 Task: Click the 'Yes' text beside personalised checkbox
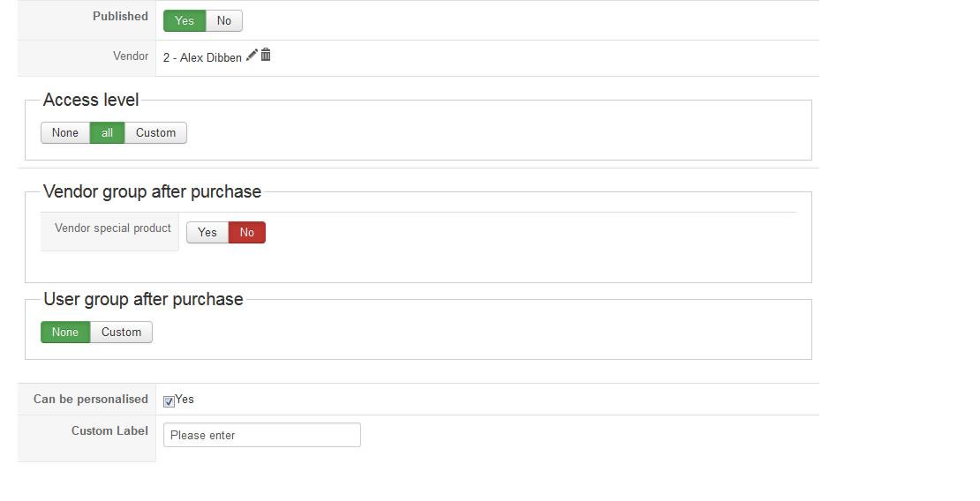pos(185,400)
